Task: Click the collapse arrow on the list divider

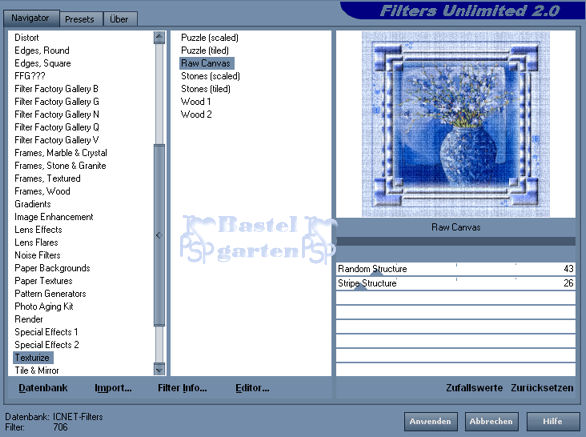Action: coord(158,236)
